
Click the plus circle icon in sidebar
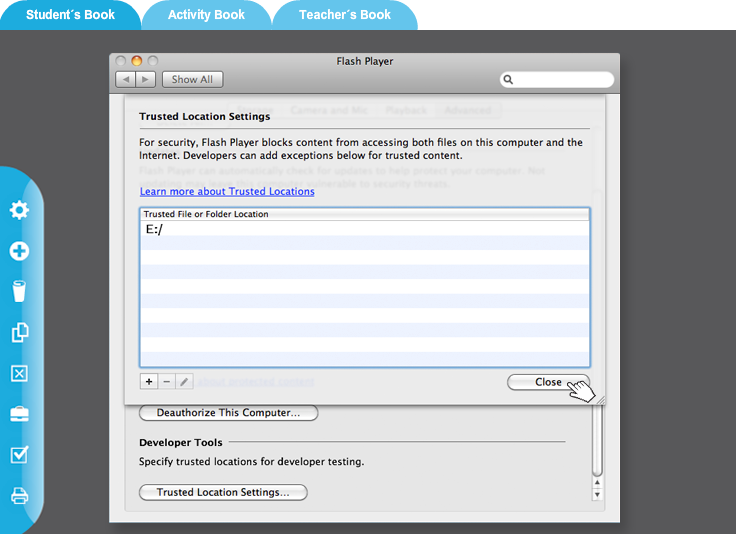(19, 251)
